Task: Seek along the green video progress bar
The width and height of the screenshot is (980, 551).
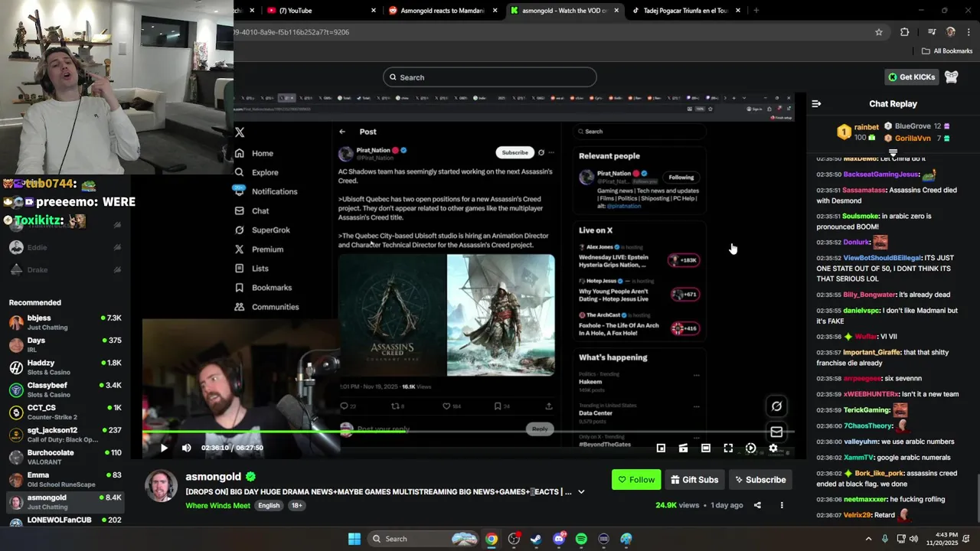Action: point(469,432)
